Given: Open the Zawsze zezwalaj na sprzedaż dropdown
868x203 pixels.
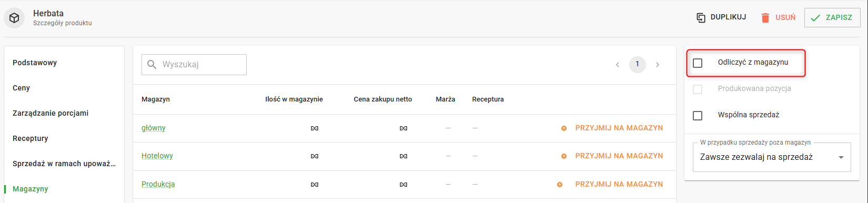Looking at the screenshot, I should (772, 157).
